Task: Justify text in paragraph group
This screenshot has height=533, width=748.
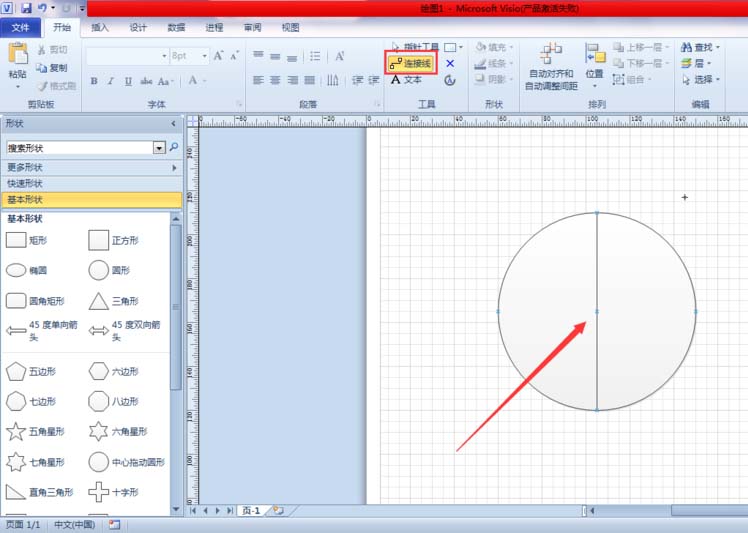Action: 309,80
